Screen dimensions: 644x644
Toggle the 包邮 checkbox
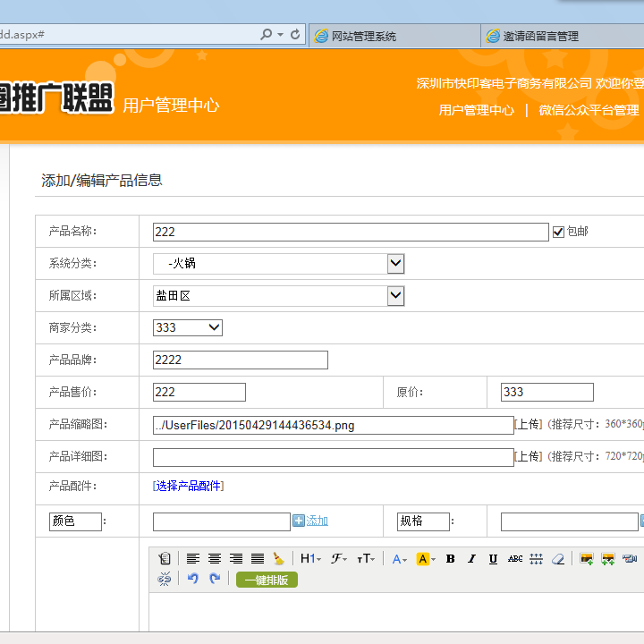(558, 232)
